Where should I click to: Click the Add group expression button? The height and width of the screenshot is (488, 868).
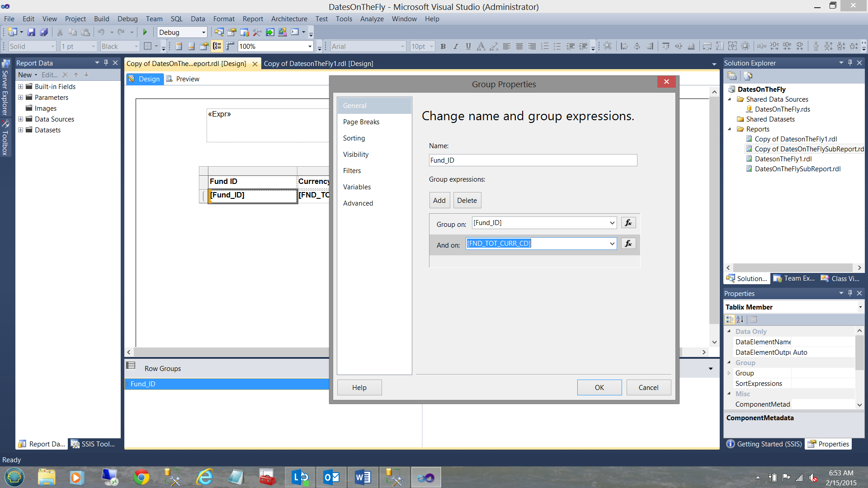439,201
